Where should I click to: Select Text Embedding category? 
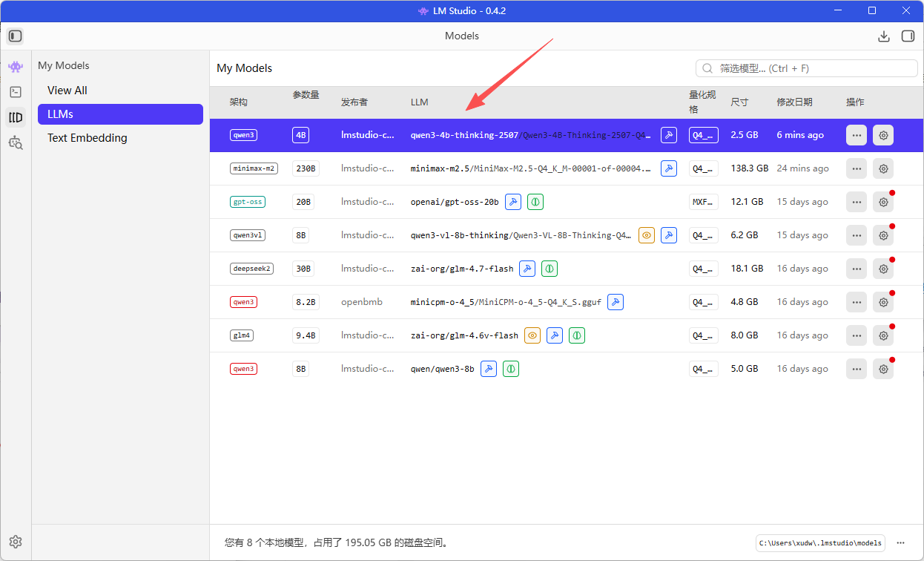click(120, 138)
